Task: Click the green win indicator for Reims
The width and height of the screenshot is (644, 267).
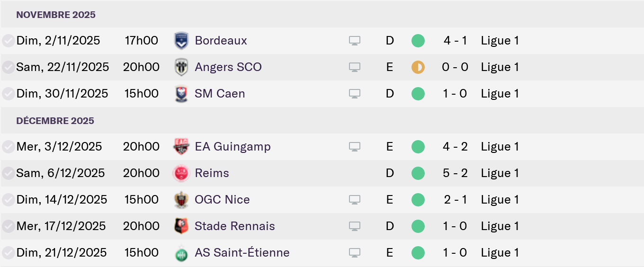Action: click(418, 173)
